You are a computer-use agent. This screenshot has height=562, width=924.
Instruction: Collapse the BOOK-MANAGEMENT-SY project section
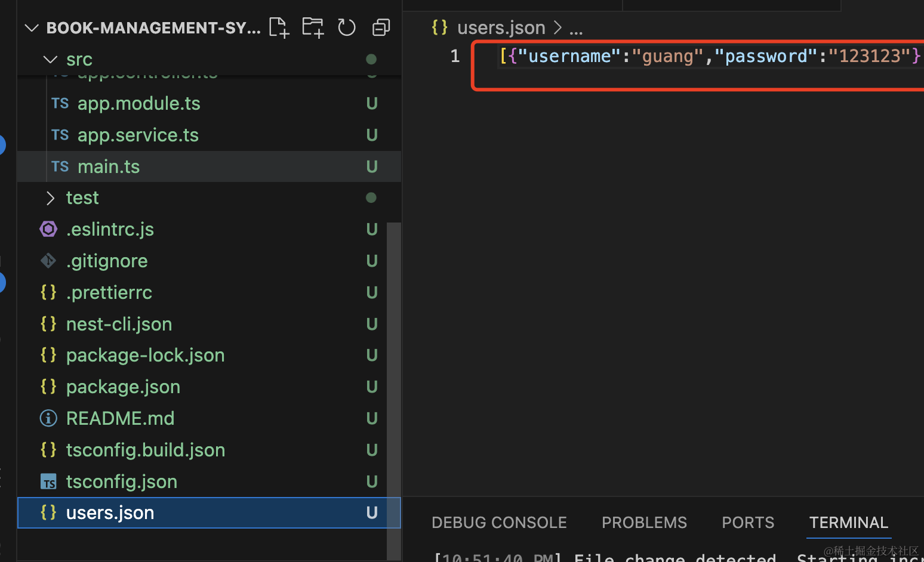32,28
